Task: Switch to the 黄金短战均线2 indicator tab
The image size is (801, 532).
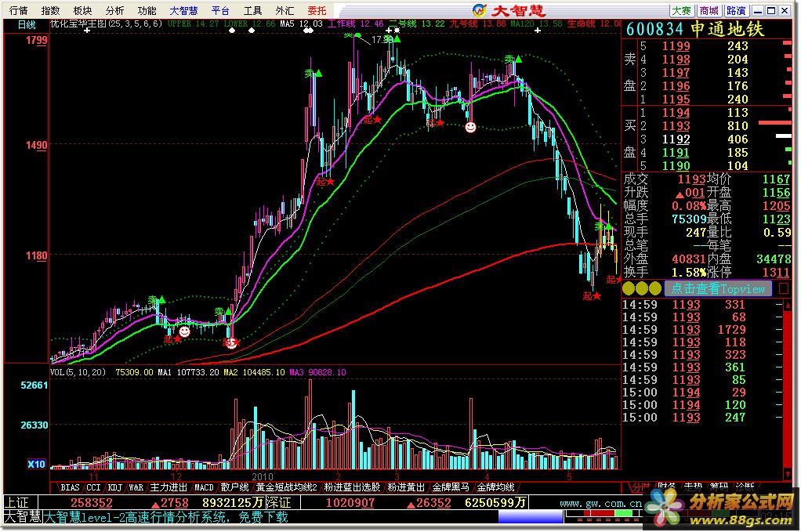Action: (287, 487)
